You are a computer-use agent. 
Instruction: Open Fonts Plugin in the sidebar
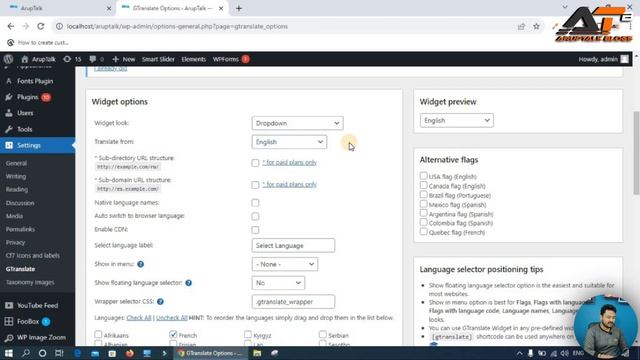tap(35, 81)
